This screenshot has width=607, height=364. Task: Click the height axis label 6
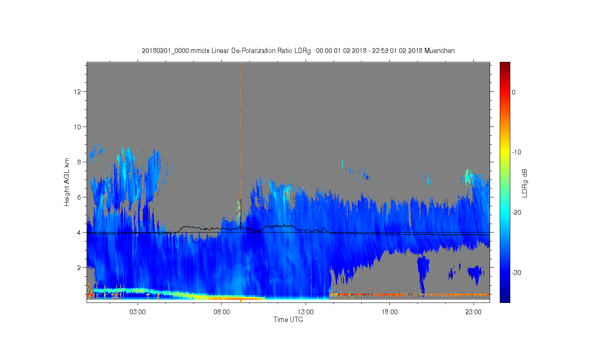[79, 197]
